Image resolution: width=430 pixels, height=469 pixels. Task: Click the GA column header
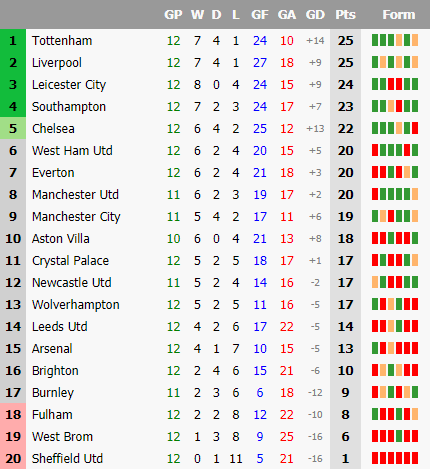[x=287, y=15]
